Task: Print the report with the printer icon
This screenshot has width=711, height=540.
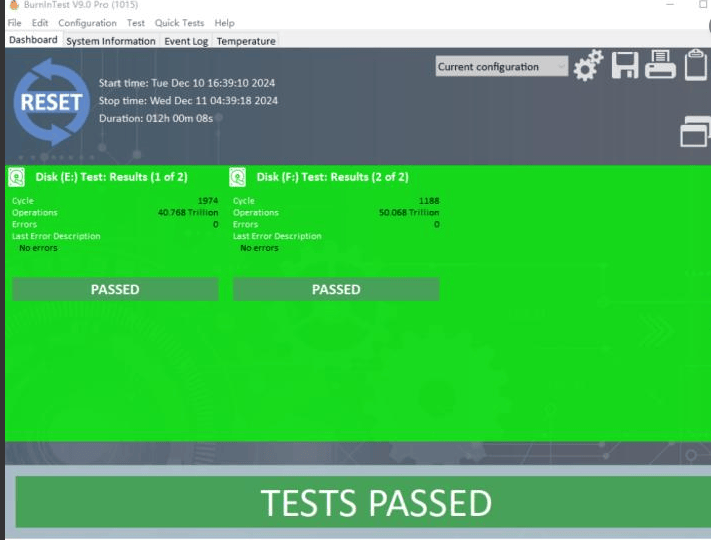Action: tap(660, 65)
